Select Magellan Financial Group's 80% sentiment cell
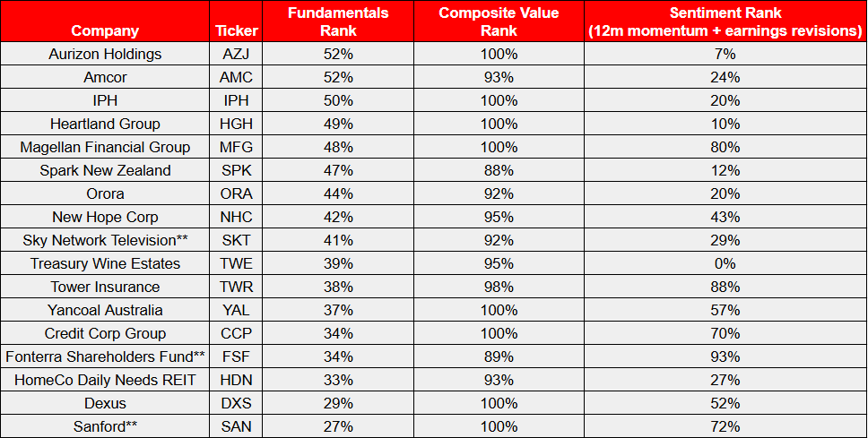 tap(725, 147)
